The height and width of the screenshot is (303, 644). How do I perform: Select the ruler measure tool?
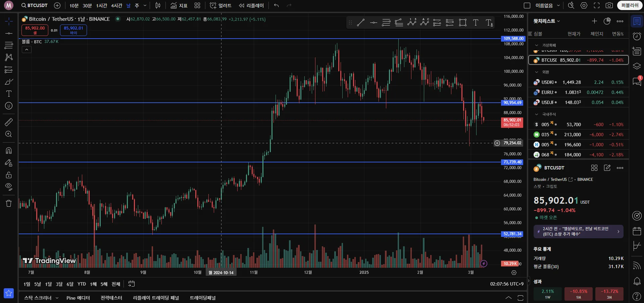coord(9,122)
